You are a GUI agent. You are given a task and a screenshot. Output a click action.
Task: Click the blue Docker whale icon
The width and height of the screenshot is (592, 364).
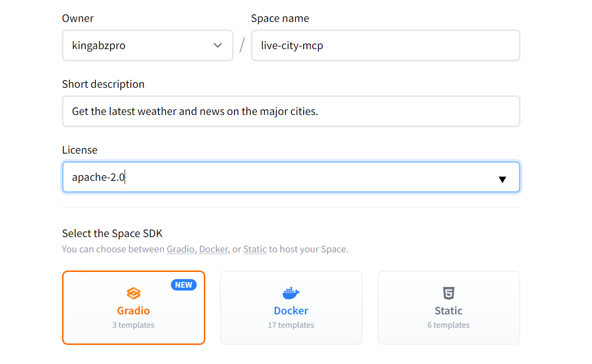(291, 293)
